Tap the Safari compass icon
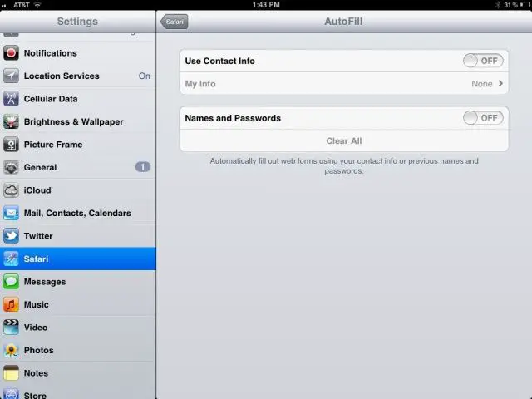 pos(11,259)
